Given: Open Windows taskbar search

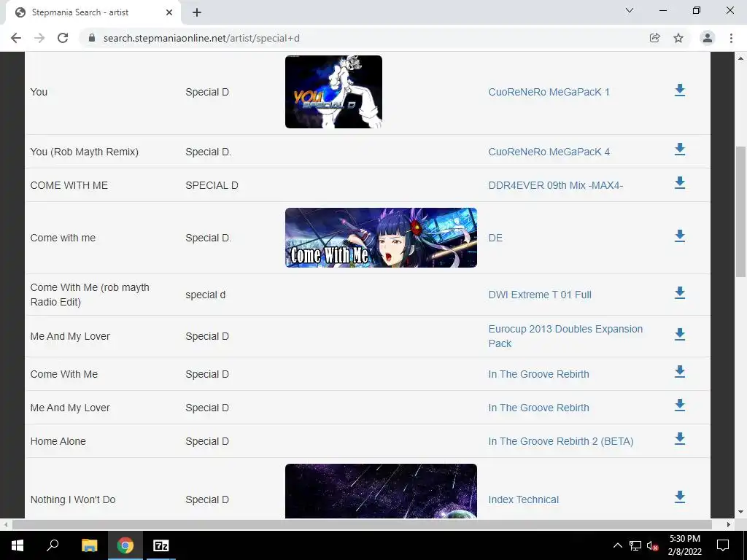Looking at the screenshot, I should click(53, 545).
